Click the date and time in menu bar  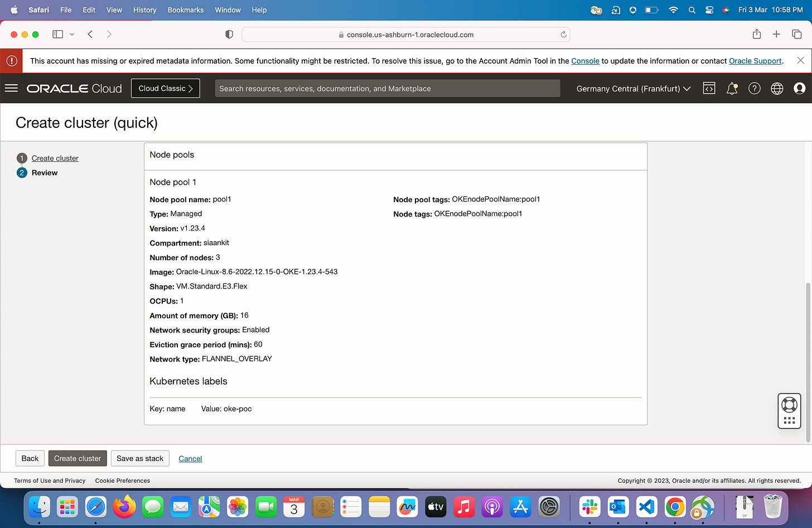coord(771,10)
